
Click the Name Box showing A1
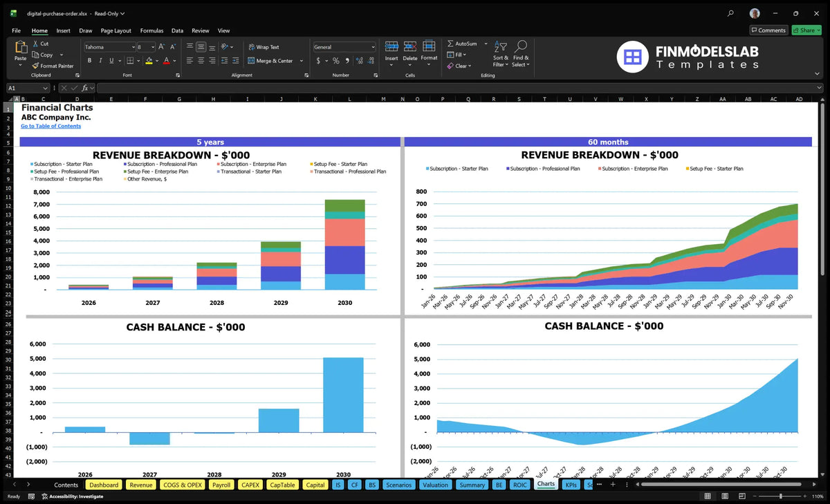(28, 88)
